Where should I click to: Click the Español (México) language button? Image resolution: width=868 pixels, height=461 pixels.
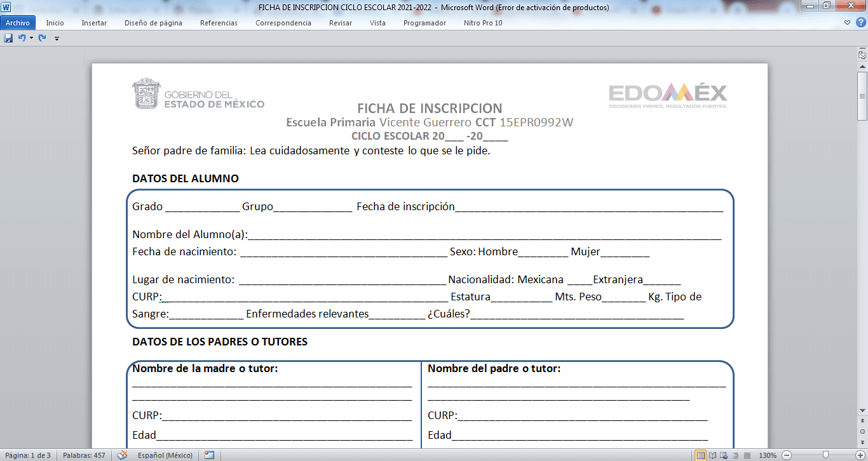(x=165, y=455)
